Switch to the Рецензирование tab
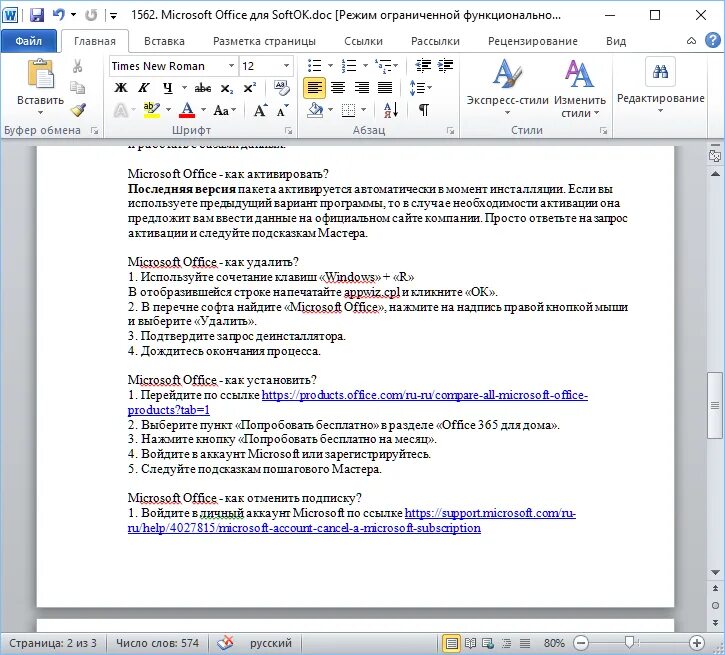 533,41
